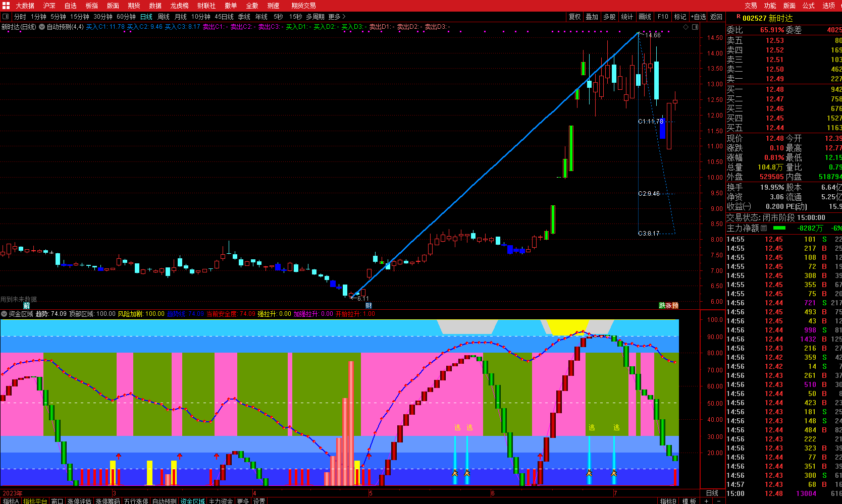Viewport: 842px width, 504px height.
Task: Open the main menu grid icon
Action: point(6,6)
